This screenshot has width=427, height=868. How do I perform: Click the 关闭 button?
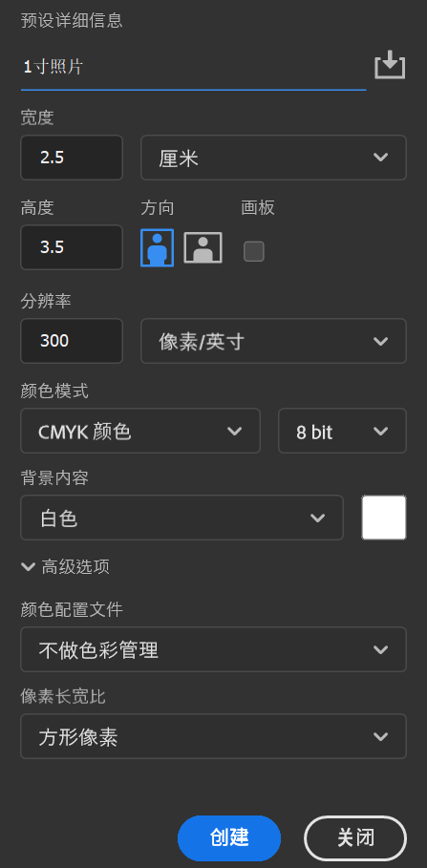click(x=355, y=838)
